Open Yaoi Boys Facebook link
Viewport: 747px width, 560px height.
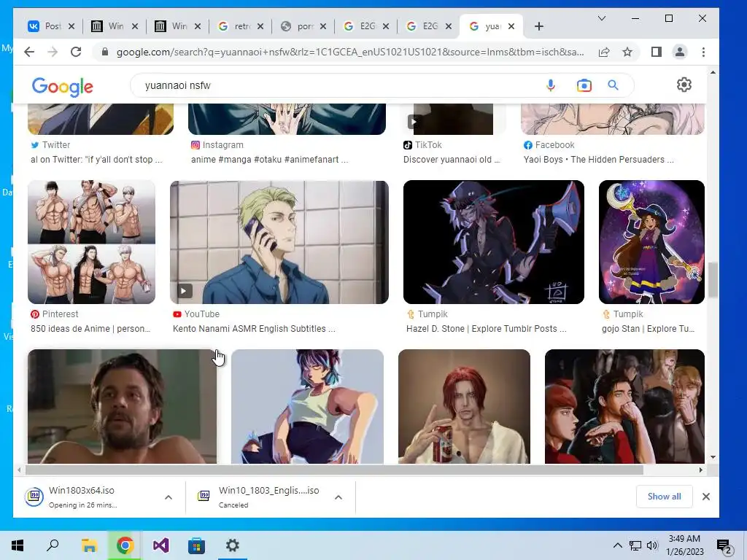599,160
